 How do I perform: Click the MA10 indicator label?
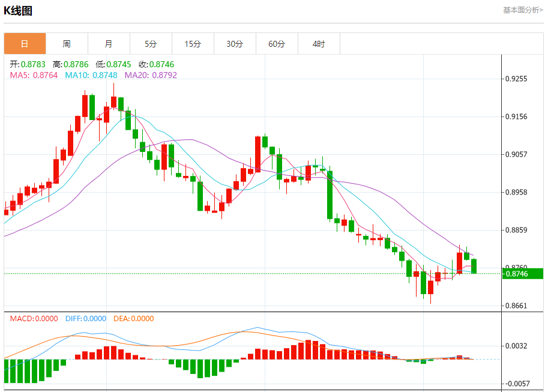point(91,75)
